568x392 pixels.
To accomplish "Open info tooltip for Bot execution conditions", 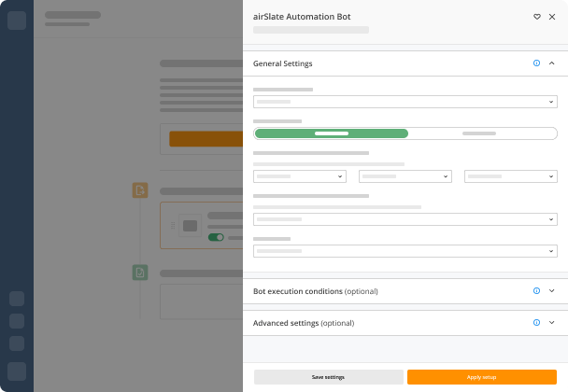I will tap(536, 290).
